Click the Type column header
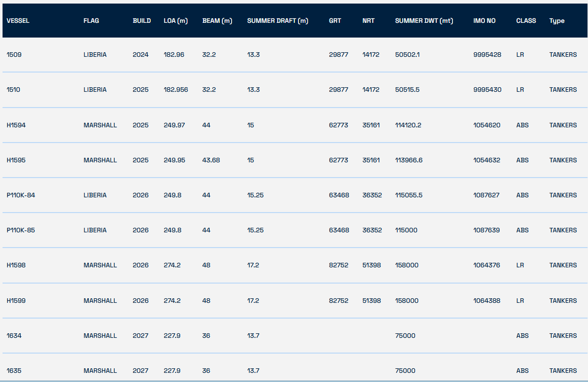This screenshot has height=382, width=588. [557, 21]
